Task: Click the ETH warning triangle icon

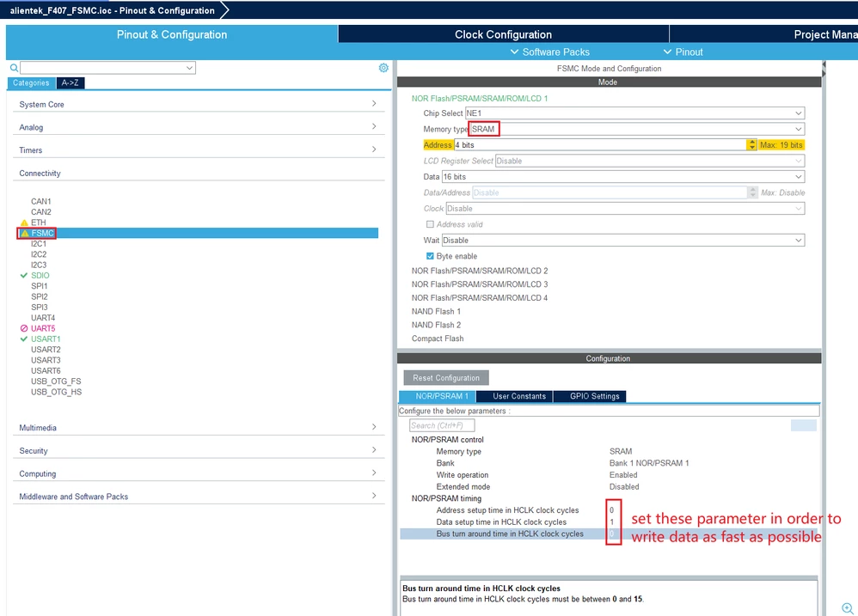Action: (24, 223)
